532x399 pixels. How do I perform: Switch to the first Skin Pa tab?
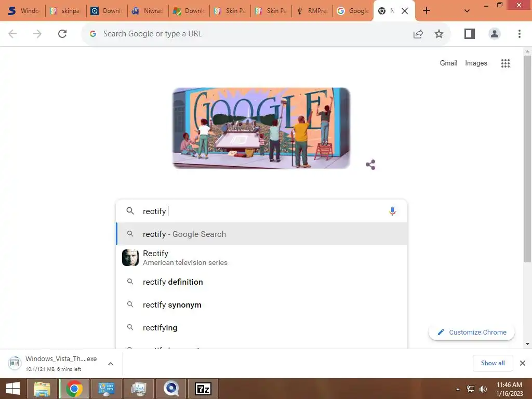(230, 11)
